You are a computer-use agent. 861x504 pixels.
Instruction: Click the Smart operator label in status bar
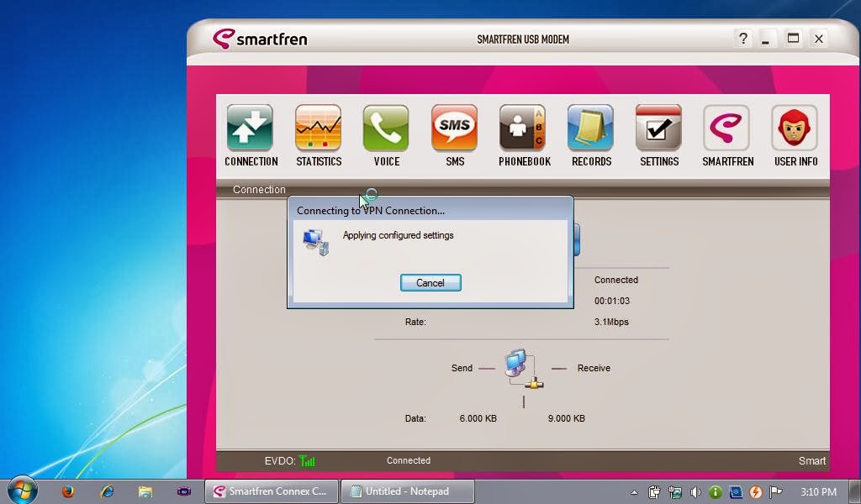coord(811,461)
